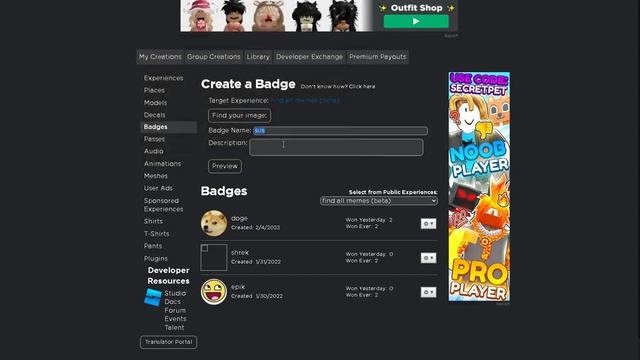Select Decals in the sidebar
The width and height of the screenshot is (640, 360).
(x=154, y=115)
